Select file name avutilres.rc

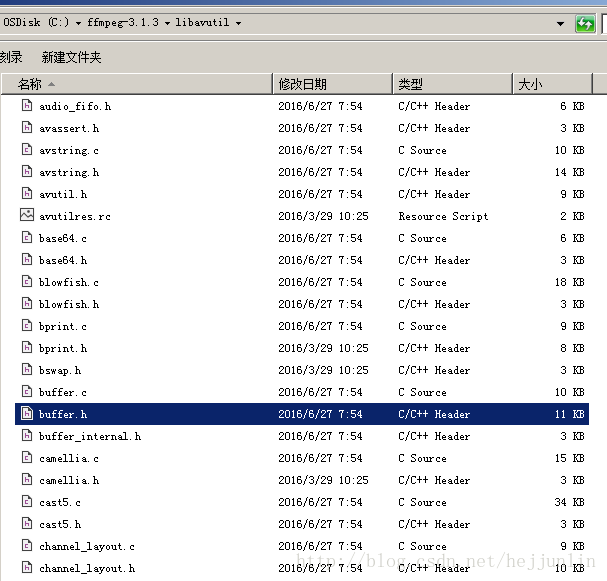(75, 216)
